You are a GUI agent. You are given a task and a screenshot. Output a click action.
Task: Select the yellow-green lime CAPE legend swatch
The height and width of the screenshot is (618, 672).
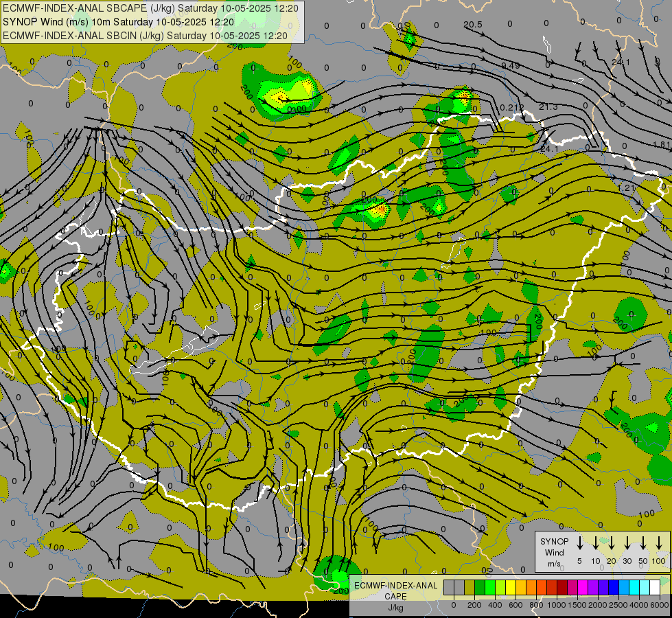[x=500, y=588]
